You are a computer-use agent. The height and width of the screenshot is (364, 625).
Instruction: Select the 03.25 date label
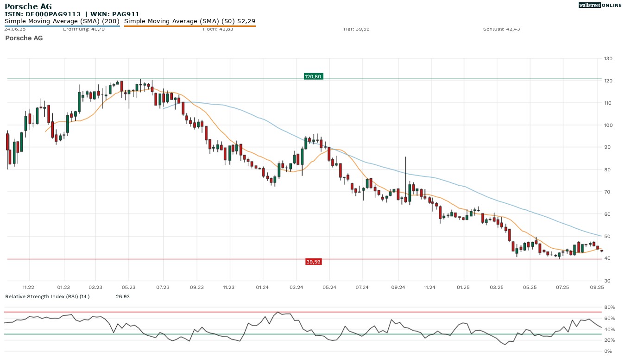[497, 287]
